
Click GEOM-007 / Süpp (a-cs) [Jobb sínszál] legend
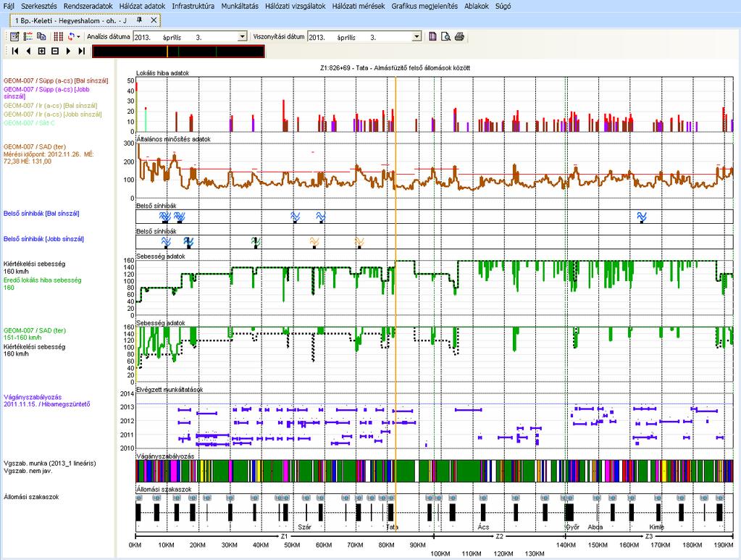click(x=46, y=93)
